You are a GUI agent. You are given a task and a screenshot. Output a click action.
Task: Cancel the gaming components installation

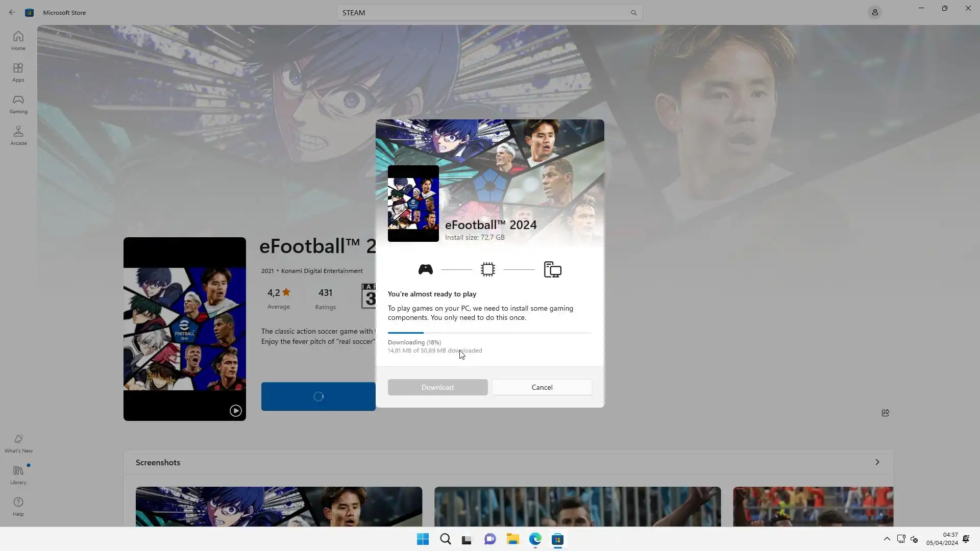(x=542, y=387)
